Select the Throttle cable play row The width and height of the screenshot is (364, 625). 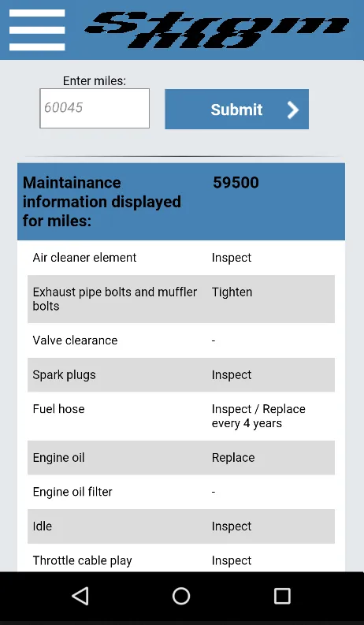pyautogui.click(x=181, y=558)
